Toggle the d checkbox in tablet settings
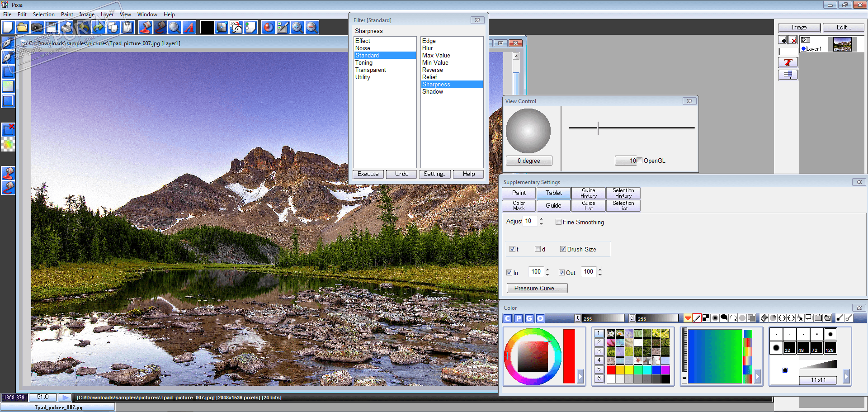The height and width of the screenshot is (412, 868). 538,249
